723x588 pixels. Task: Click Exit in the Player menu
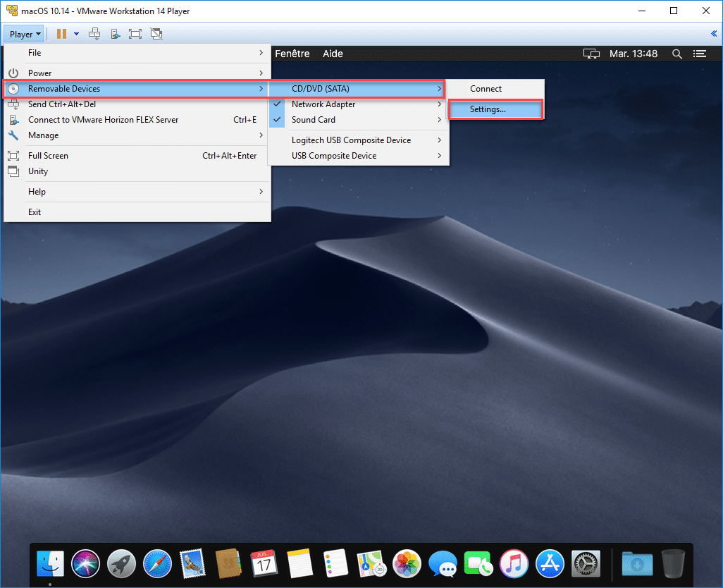137,212
